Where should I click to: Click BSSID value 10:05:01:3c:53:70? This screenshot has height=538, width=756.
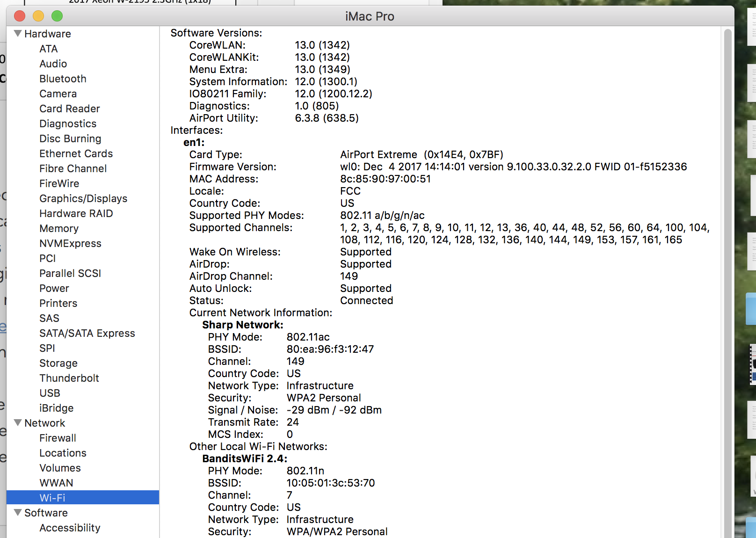[331, 483]
